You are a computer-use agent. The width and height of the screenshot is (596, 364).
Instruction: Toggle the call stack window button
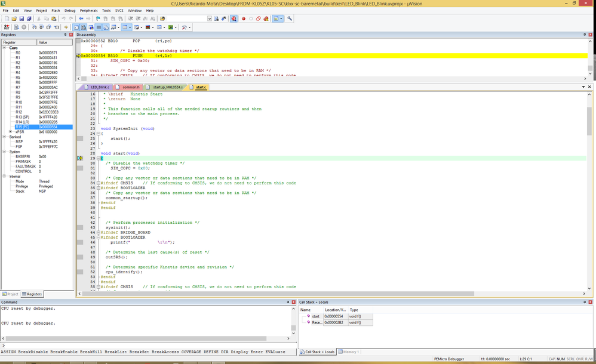point(106,27)
